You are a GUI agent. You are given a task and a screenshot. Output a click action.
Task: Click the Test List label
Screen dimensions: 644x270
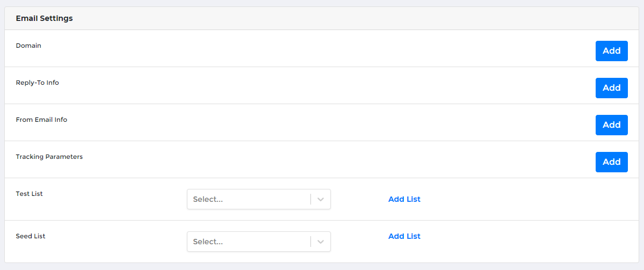tap(29, 194)
